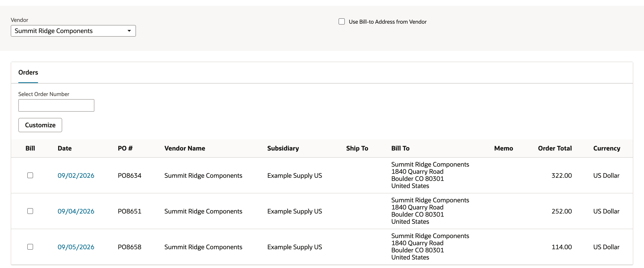Viewport: 644px width, 268px height.
Task: Click US Dollar in PO8634 row
Action: click(x=606, y=175)
